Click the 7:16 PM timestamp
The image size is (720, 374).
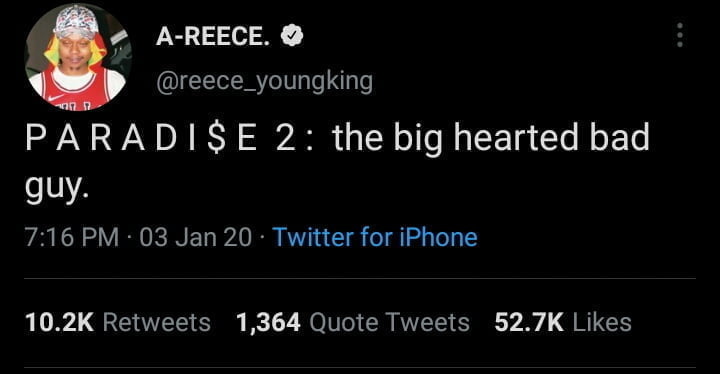(72, 238)
